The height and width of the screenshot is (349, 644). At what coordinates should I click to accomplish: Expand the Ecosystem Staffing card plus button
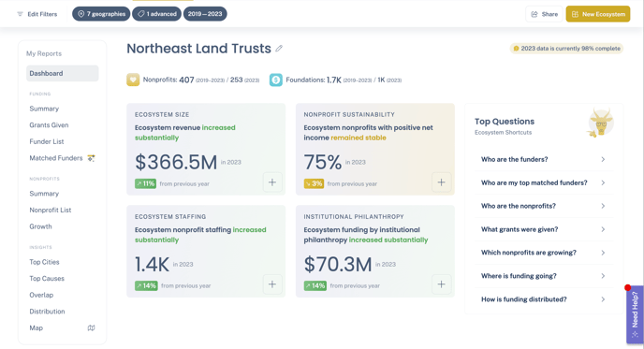[x=272, y=284]
